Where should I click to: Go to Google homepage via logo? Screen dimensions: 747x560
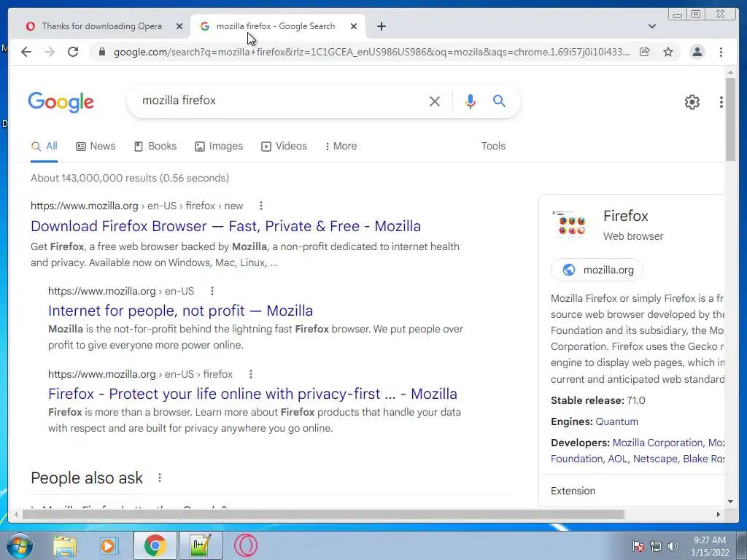[61, 102]
